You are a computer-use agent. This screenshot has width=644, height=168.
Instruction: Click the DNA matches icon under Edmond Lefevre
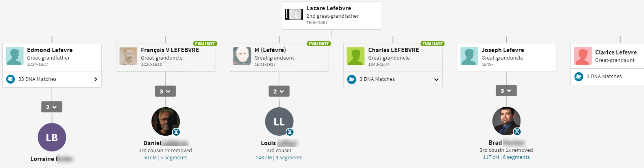coord(11,79)
